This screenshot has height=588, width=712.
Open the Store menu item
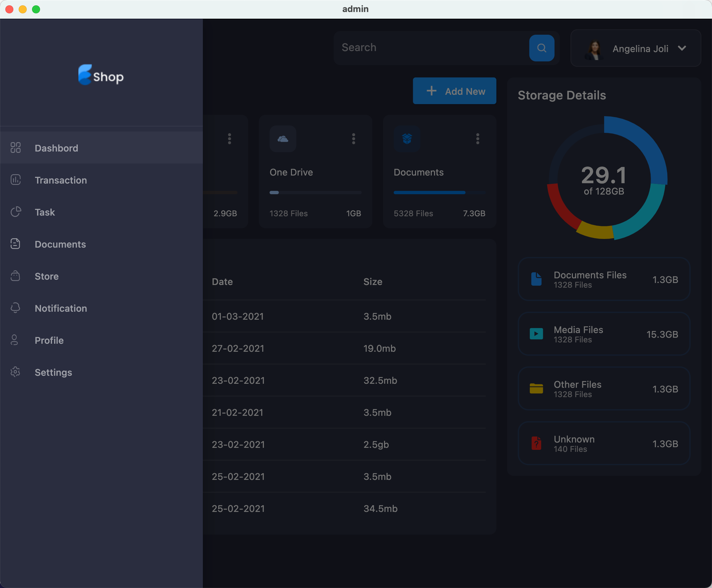point(101,276)
